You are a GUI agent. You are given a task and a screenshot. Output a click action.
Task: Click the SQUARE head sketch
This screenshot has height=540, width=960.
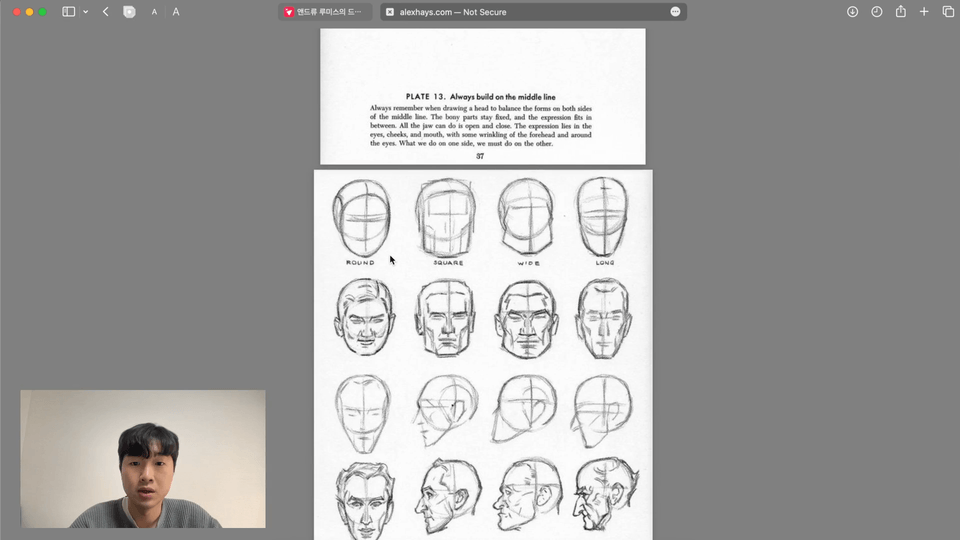point(446,217)
